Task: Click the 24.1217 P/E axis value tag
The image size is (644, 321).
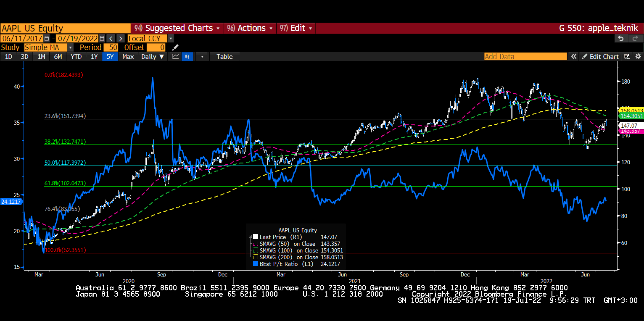Action: (11, 202)
